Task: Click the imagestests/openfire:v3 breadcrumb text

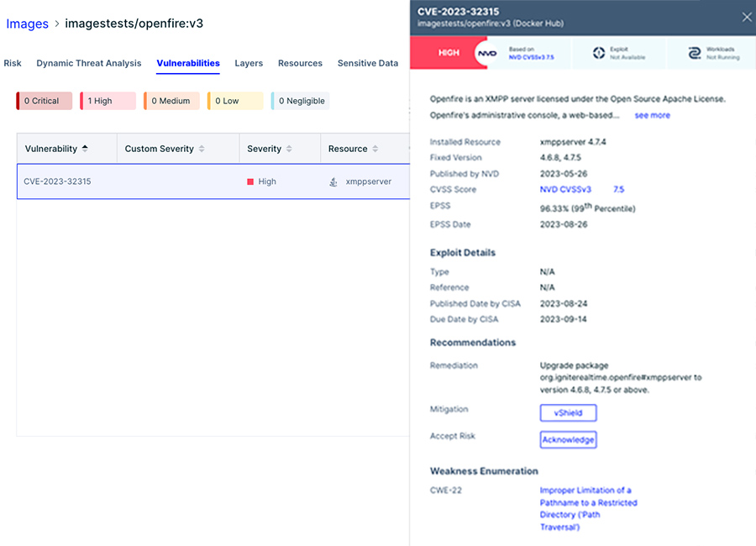Action: (x=134, y=24)
